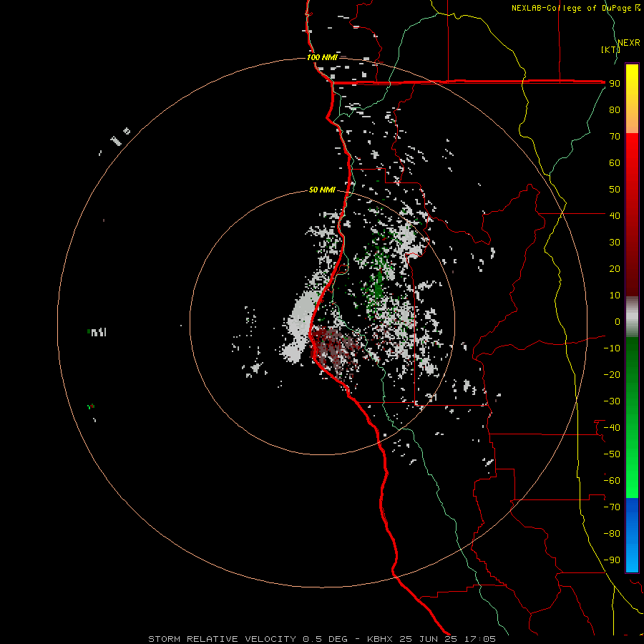Click the -60 scale value
The width and height of the screenshot is (644, 644).
pyautogui.click(x=612, y=481)
